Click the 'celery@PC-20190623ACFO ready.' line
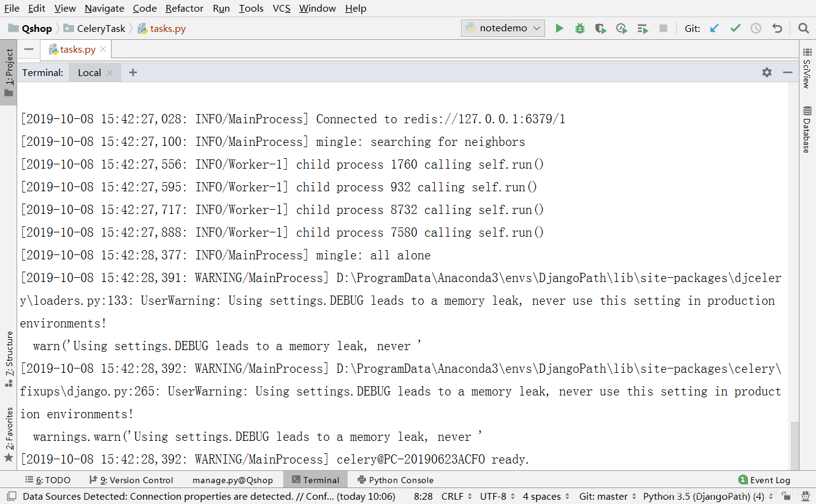The image size is (816, 504). click(275, 459)
